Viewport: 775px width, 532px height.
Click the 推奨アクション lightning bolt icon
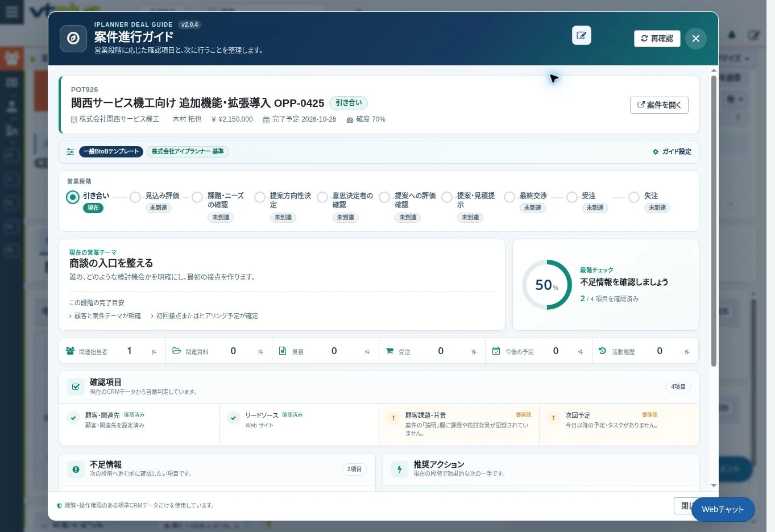[400, 469]
